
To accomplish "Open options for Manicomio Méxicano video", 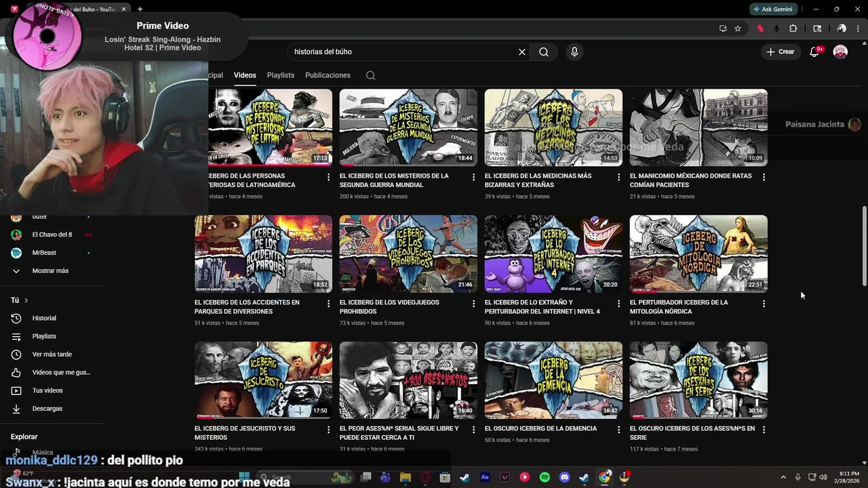I will [x=764, y=177].
